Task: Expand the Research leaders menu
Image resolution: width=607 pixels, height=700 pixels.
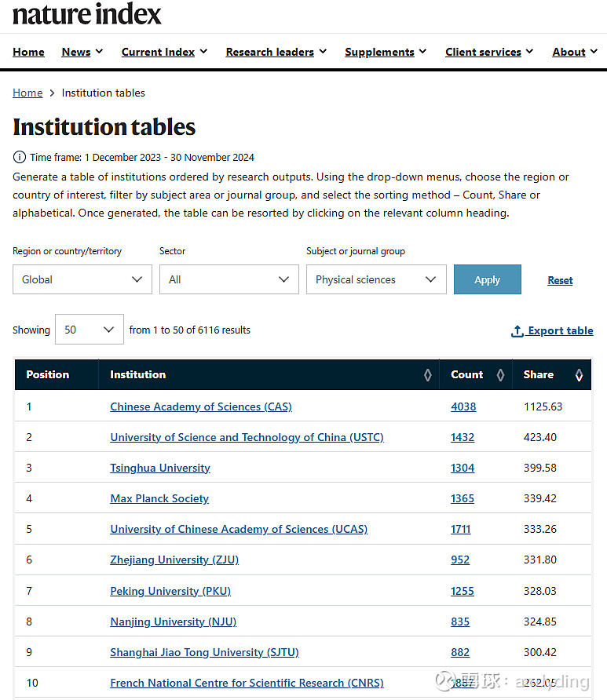Action: tap(276, 52)
